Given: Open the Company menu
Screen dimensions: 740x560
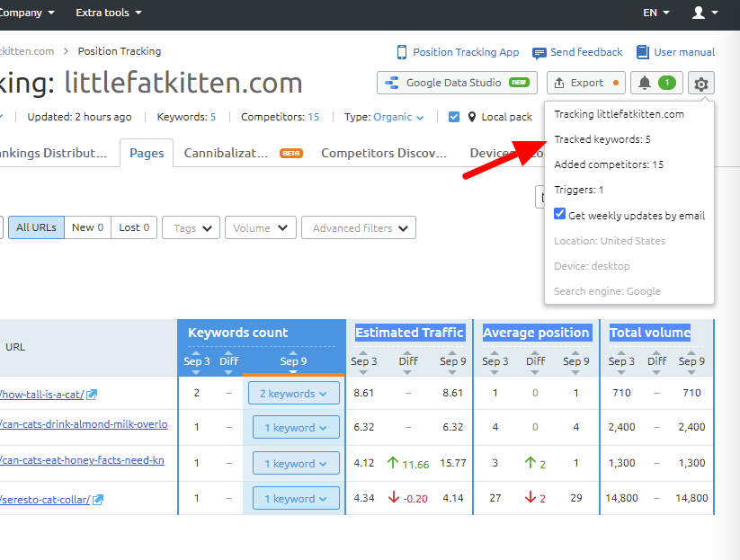Looking at the screenshot, I should pyautogui.click(x=27, y=13).
